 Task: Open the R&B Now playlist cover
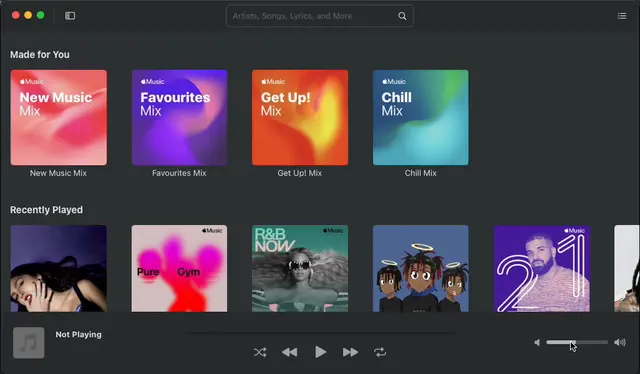tap(300, 269)
